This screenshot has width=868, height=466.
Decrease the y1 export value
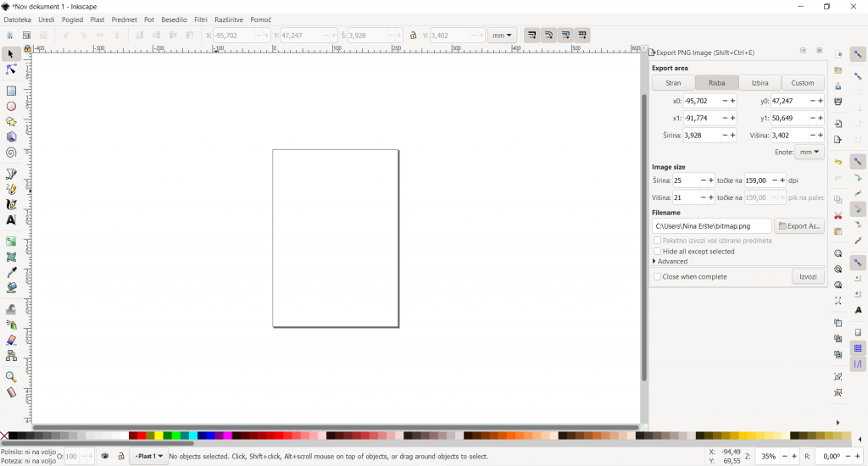(x=813, y=119)
